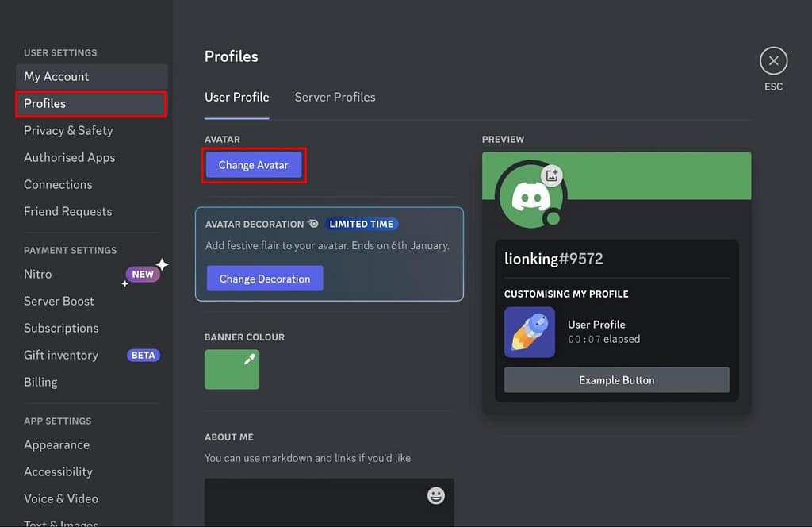This screenshot has width=812, height=527.
Task: Click Example Button in the preview
Action: pos(616,380)
